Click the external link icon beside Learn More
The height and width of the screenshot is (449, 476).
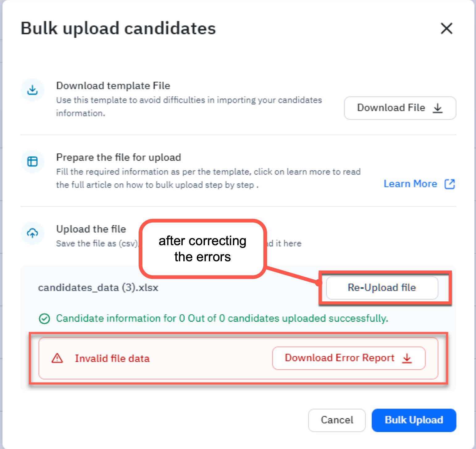(450, 184)
